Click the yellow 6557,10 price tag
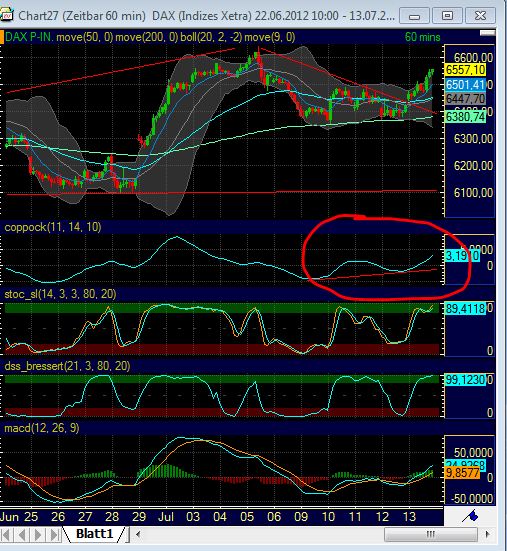This screenshot has height=551, width=507. [x=465, y=70]
